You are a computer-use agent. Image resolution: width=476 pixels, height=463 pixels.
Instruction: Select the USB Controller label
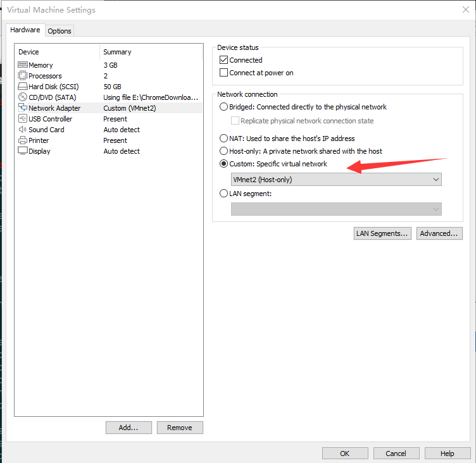(x=51, y=119)
